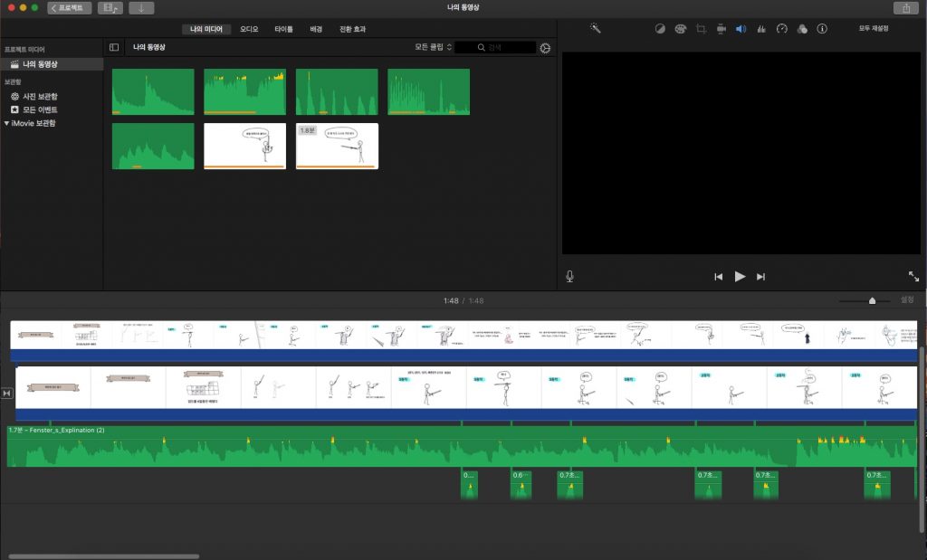Open the 모든 클립 filter dropdown
This screenshot has height=560, width=927.
click(432, 47)
